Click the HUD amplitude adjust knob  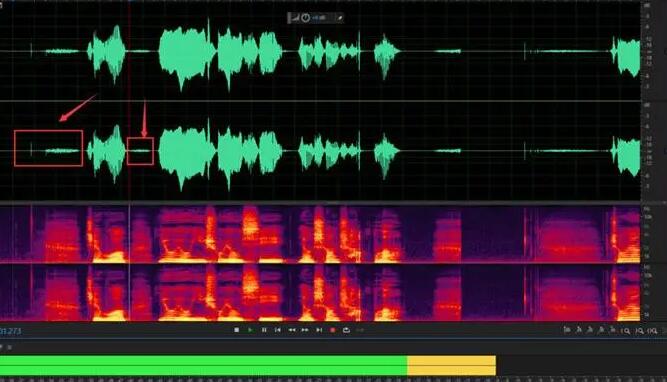pyautogui.click(x=305, y=18)
